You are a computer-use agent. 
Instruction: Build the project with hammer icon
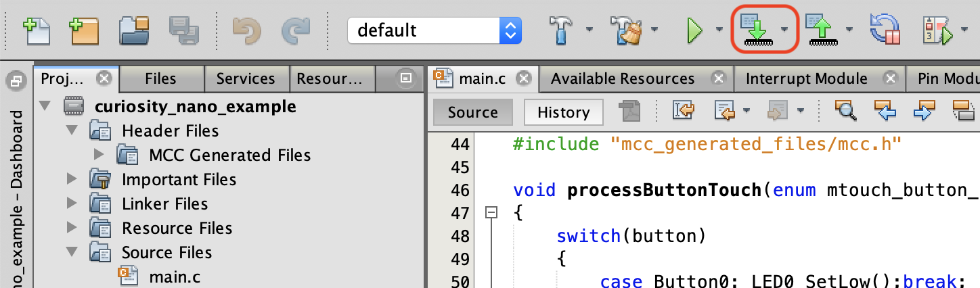[560, 30]
